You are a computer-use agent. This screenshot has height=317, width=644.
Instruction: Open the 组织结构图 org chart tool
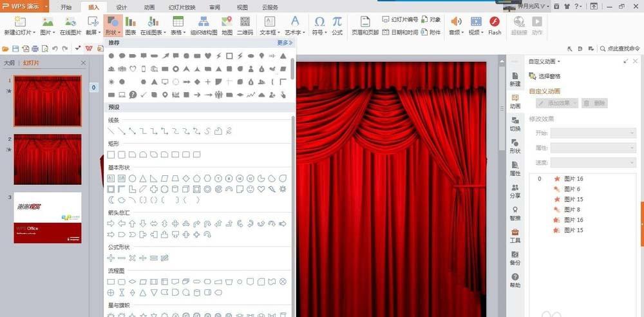tap(204, 26)
